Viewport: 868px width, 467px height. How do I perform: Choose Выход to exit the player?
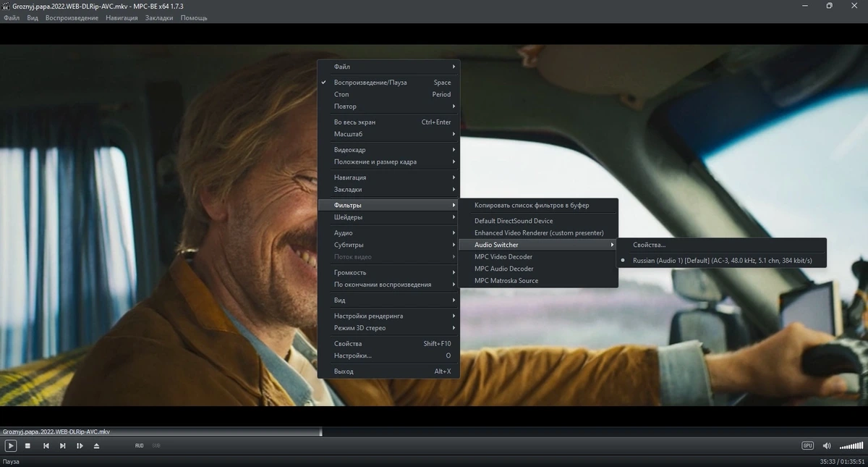(388, 371)
